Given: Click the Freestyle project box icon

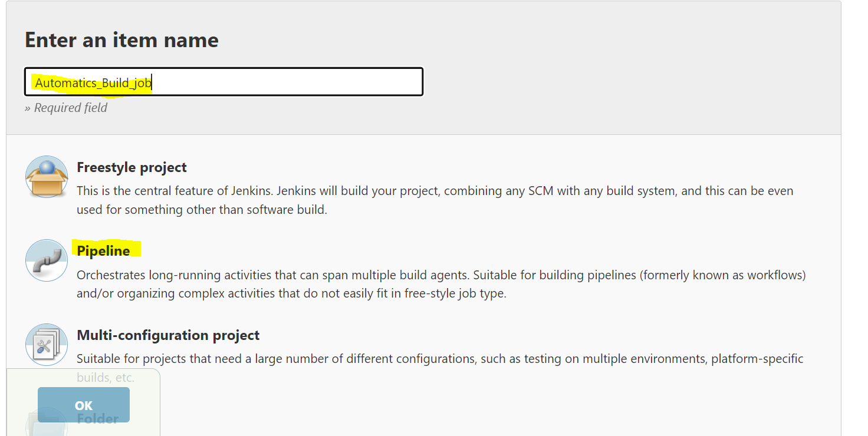Looking at the screenshot, I should (47, 177).
